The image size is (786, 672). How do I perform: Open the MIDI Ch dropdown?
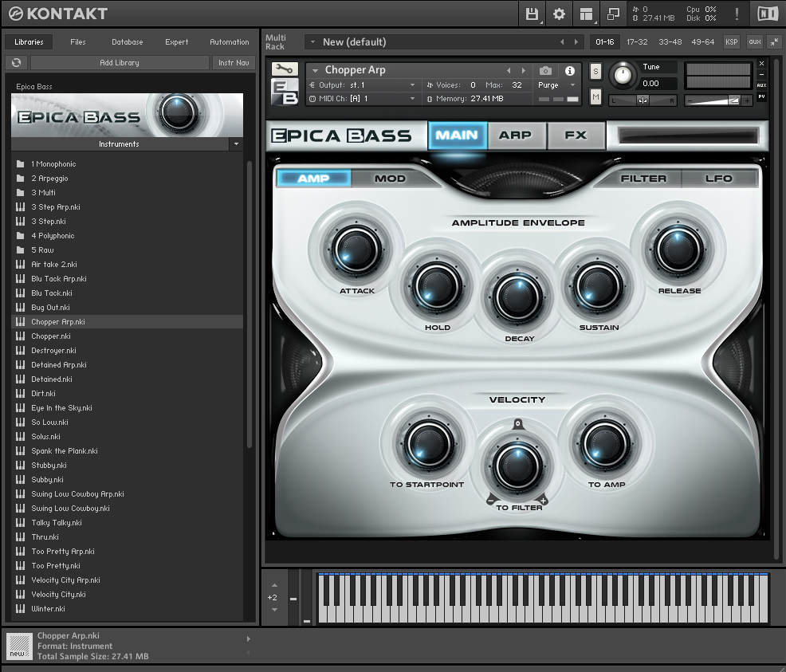coord(413,99)
